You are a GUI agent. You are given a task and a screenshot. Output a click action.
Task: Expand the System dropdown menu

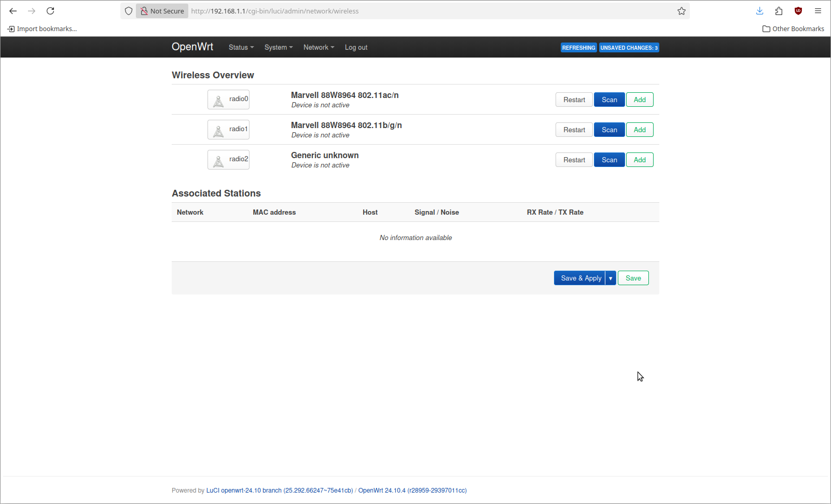pos(278,47)
